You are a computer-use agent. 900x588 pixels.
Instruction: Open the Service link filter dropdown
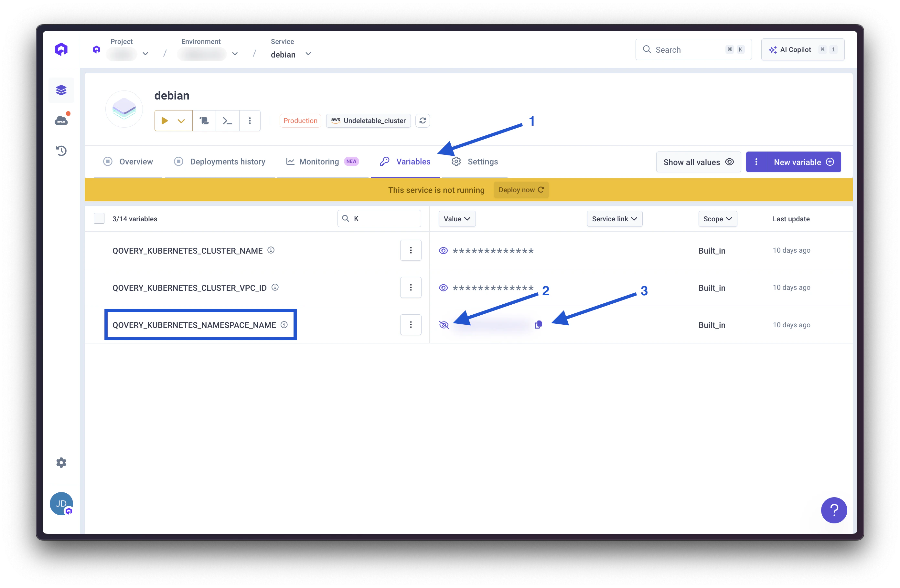click(x=614, y=218)
